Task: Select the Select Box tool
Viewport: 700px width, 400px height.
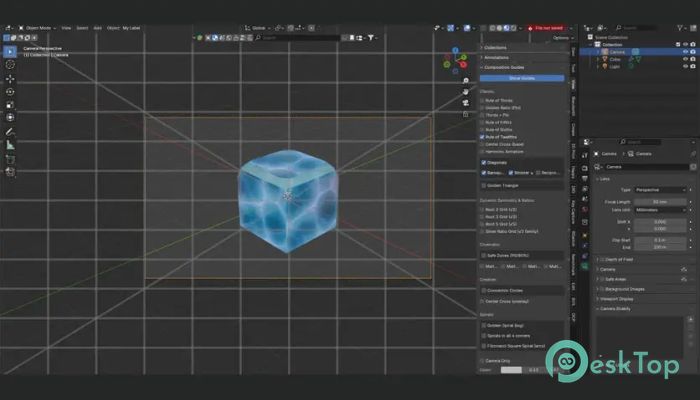Action: [10, 52]
